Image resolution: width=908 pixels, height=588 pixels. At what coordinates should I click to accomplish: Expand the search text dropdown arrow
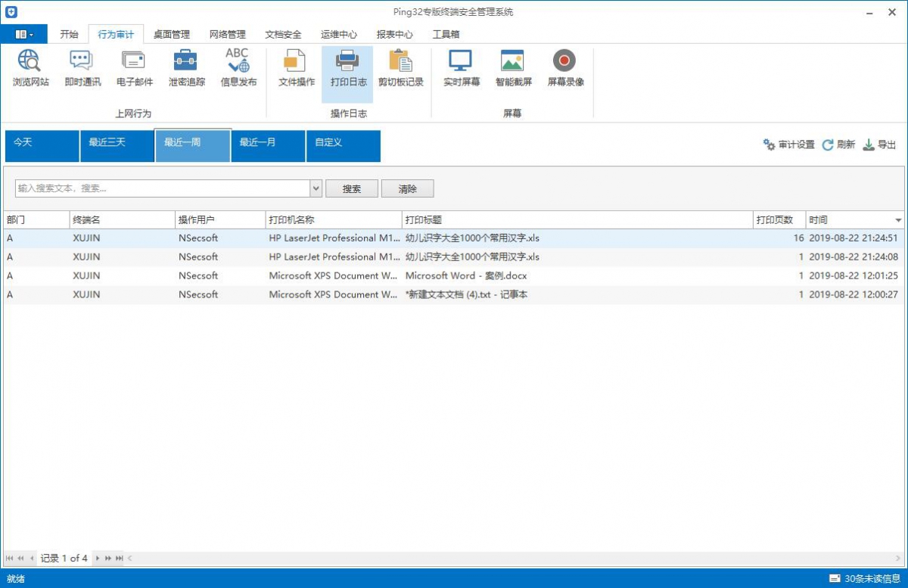[316, 188]
